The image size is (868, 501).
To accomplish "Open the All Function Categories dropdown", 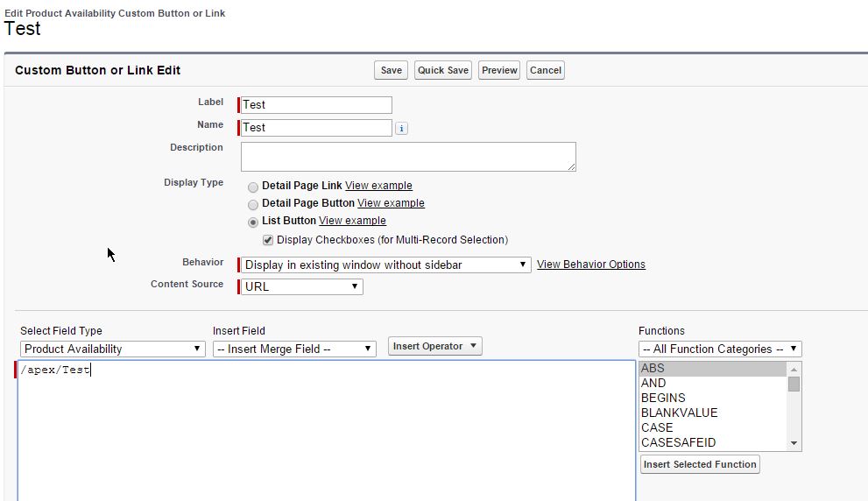I will click(720, 349).
